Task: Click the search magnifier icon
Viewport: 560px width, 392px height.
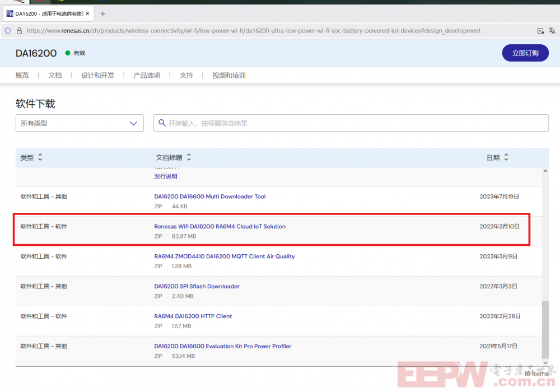Action: [x=162, y=123]
